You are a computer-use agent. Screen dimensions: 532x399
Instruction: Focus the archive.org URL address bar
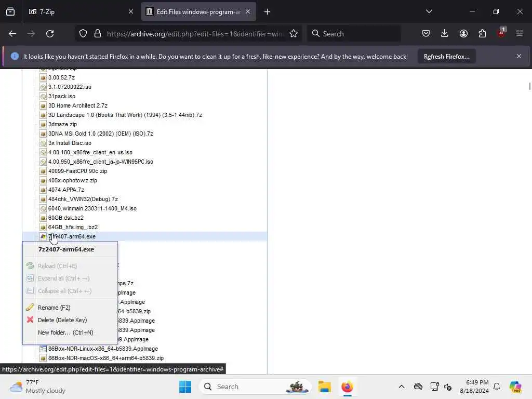[195, 34]
